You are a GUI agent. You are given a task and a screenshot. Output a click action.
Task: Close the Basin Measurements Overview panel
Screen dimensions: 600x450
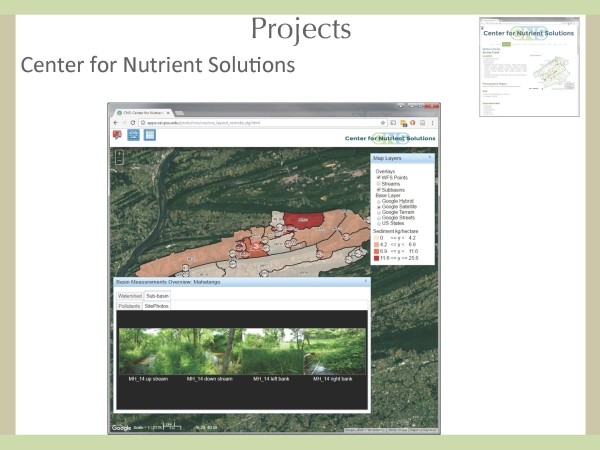click(x=366, y=281)
